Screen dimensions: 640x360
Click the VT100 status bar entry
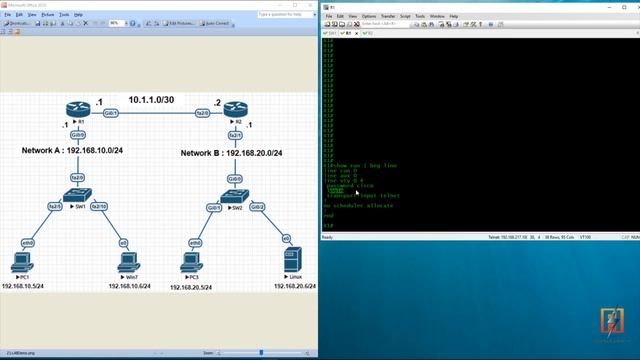pos(585,237)
